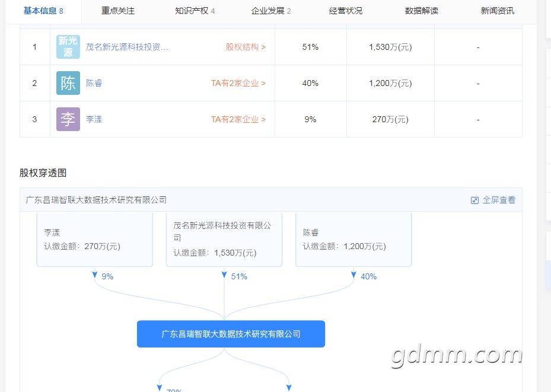Click the 陈睿 card in equity chart
The height and width of the screenshot is (392, 551).
pos(353,240)
